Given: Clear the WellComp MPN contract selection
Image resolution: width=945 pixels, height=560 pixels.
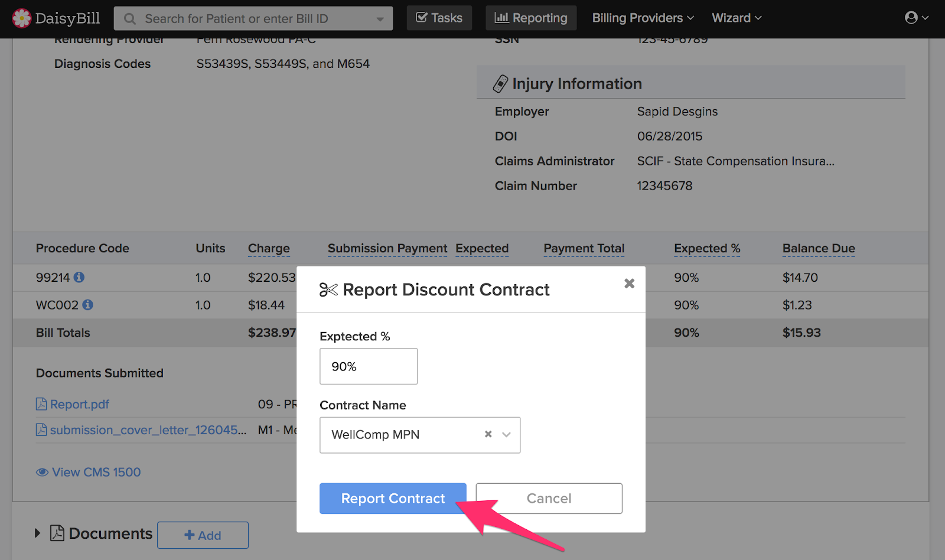Looking at the screenshot, I should coord(488,434).
